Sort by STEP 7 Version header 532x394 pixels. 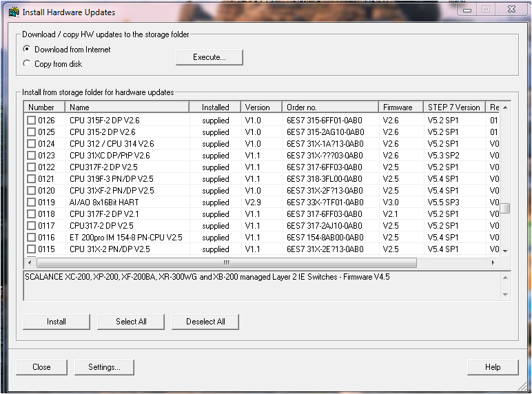coord(454,107)
